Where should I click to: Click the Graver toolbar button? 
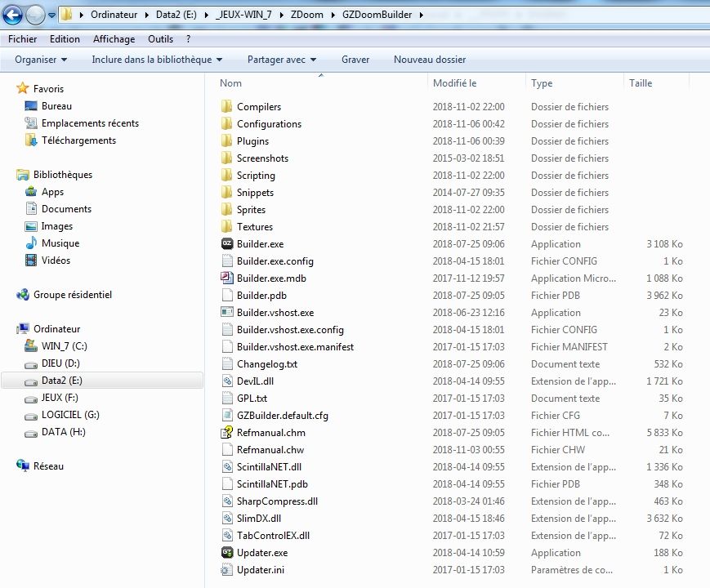(355, 60)
